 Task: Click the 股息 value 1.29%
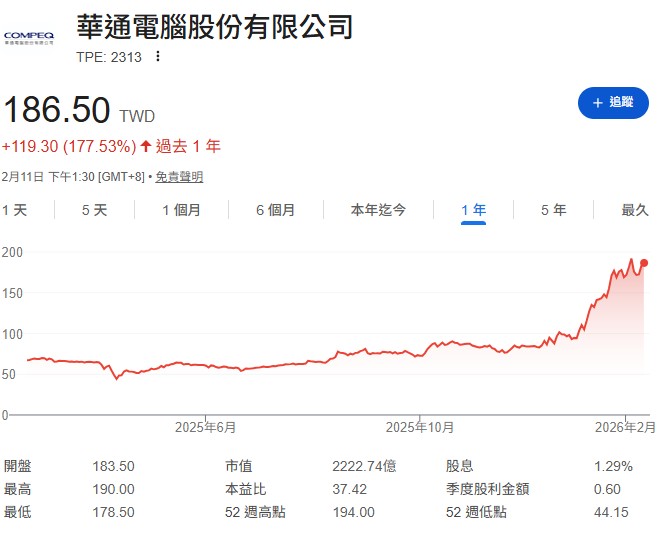[x=613, y=466]
